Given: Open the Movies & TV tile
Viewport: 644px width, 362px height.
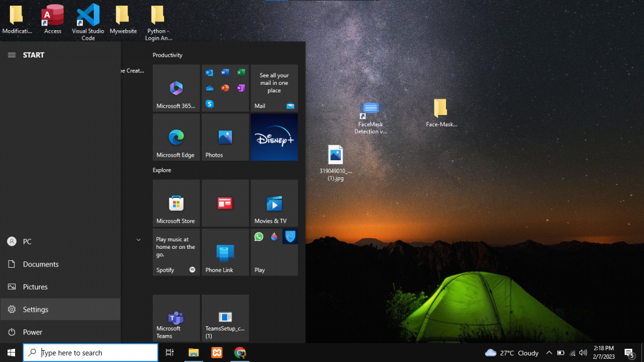Looking at the screenshot, I should [x=274, y=203].
